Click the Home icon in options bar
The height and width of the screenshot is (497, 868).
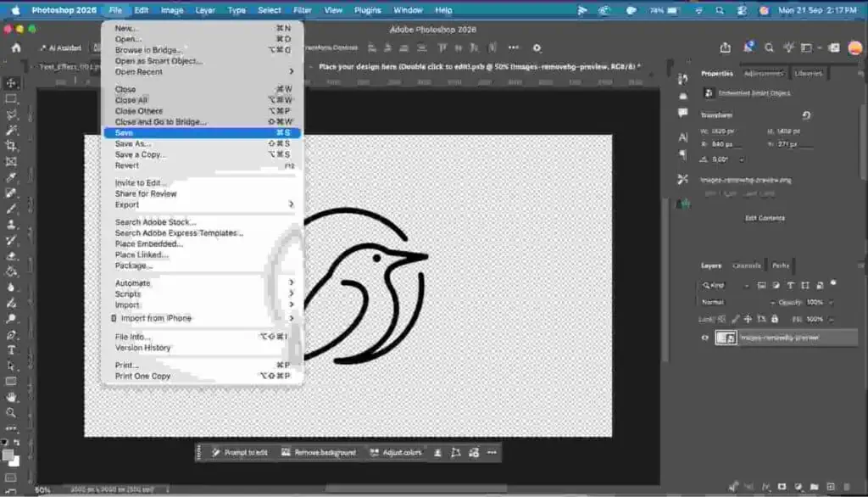[16, 47]
